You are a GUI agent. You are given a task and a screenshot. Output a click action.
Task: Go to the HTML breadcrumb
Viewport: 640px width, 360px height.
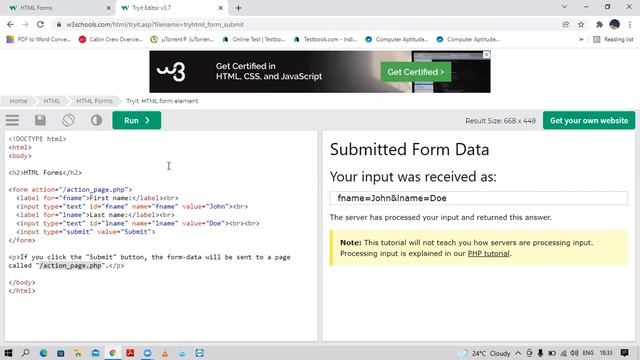coord(51,101)
